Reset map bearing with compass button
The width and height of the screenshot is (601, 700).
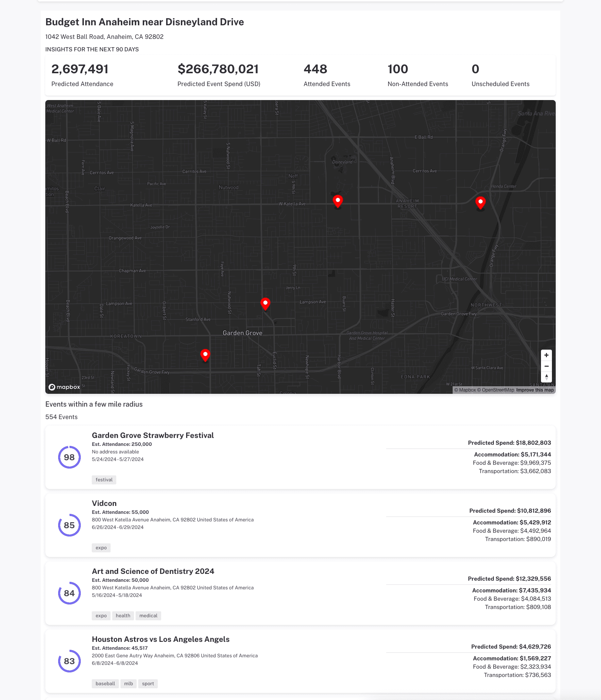click(546, 377)
